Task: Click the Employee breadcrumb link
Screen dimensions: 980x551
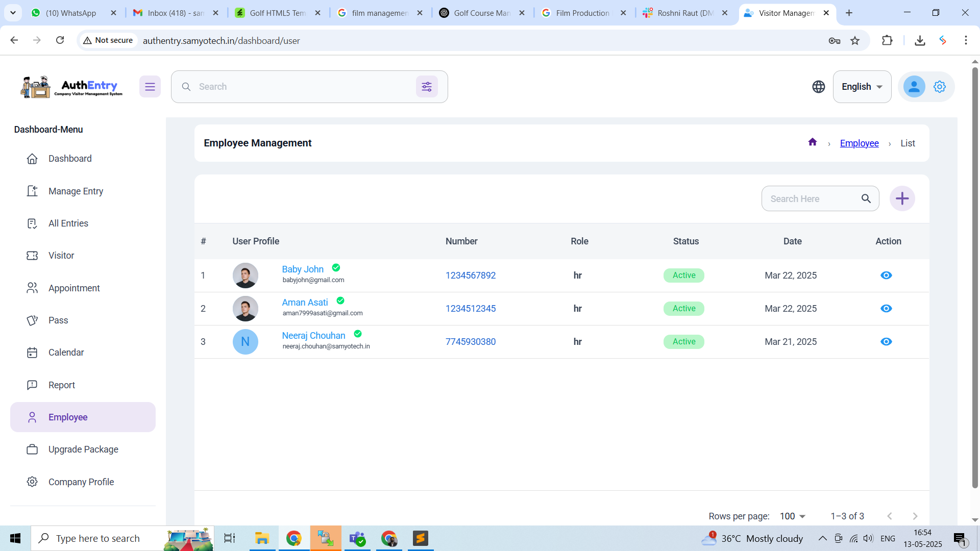Action: click(860, 143)
